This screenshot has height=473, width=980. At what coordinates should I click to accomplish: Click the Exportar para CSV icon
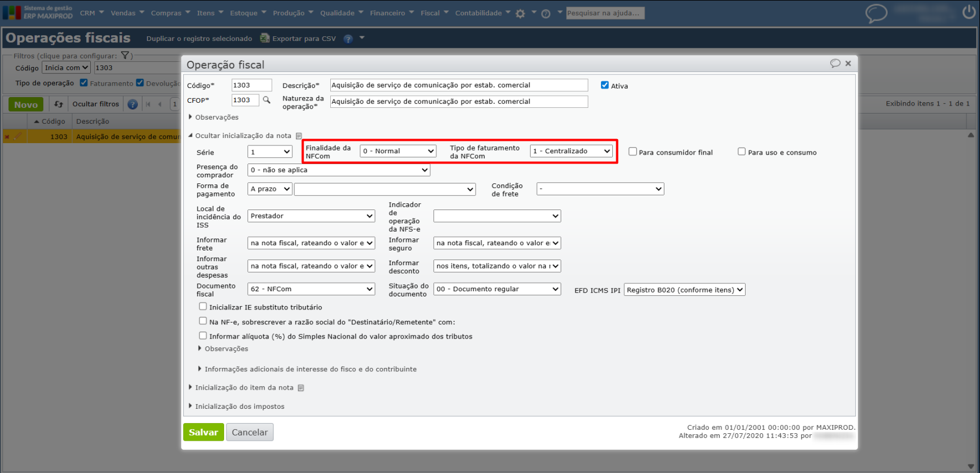(265, 39)
